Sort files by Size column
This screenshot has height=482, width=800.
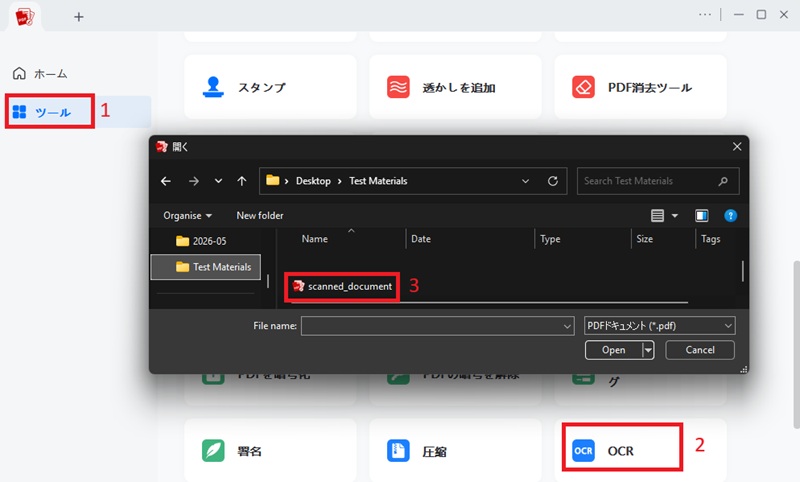click(644, 239)
